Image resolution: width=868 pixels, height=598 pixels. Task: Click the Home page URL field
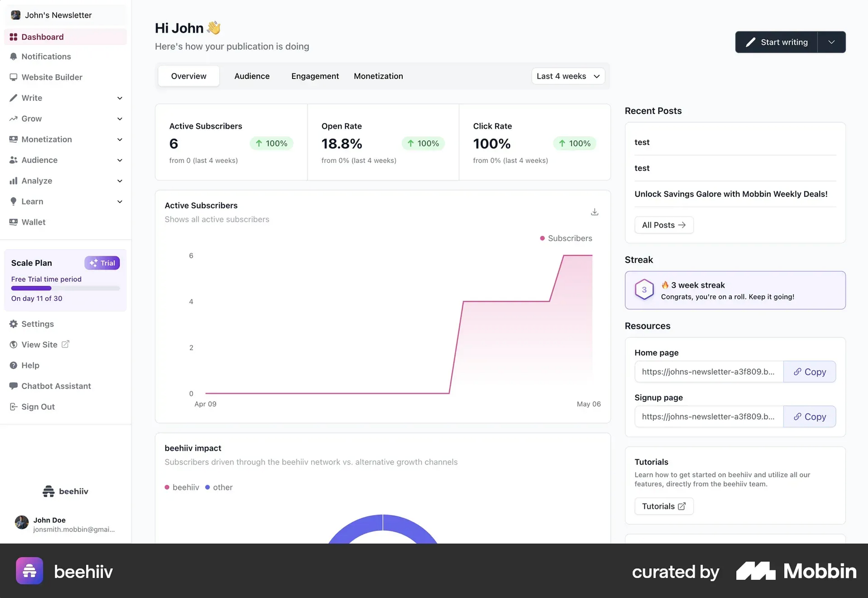click(x=709, y=372)
